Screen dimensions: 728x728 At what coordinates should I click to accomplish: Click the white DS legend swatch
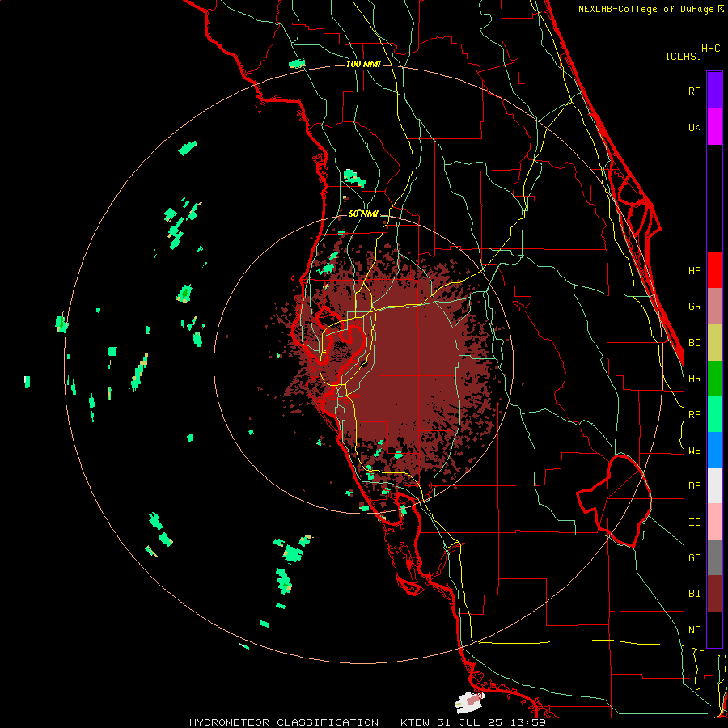click(x=714, y=485)
